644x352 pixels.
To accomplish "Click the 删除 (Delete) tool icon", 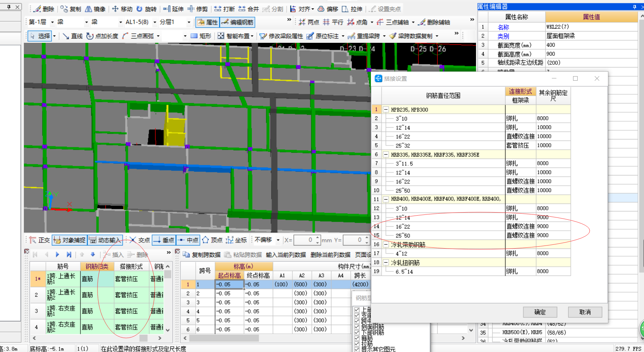I will (44, 9).
